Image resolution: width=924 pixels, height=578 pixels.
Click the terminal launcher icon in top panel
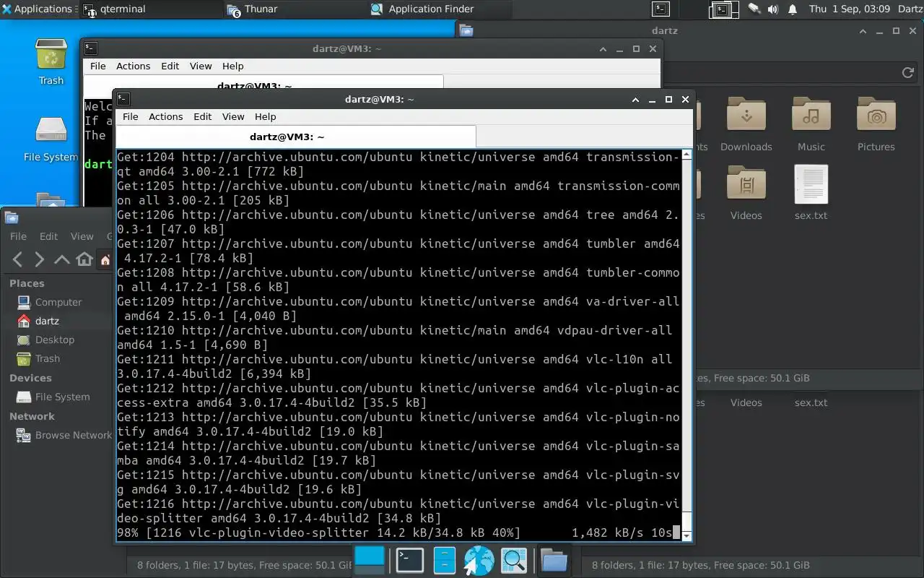tap(661, 9)
